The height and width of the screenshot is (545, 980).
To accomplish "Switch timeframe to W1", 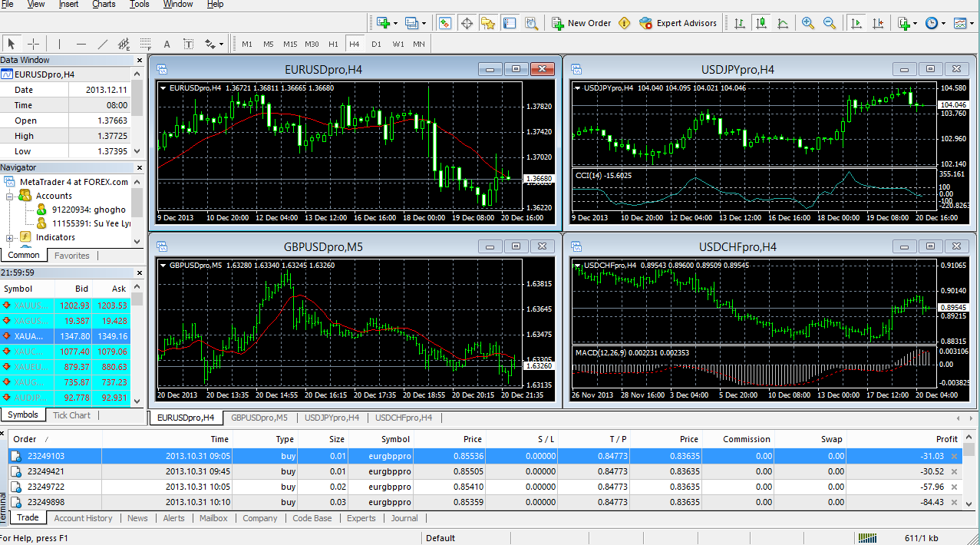I will click(398, 44).
